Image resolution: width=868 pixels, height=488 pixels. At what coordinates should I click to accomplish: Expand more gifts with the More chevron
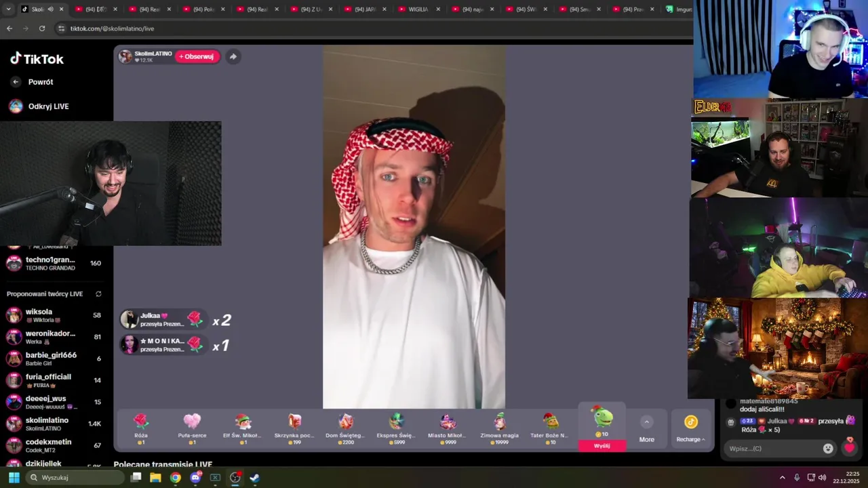click(646, 422)
